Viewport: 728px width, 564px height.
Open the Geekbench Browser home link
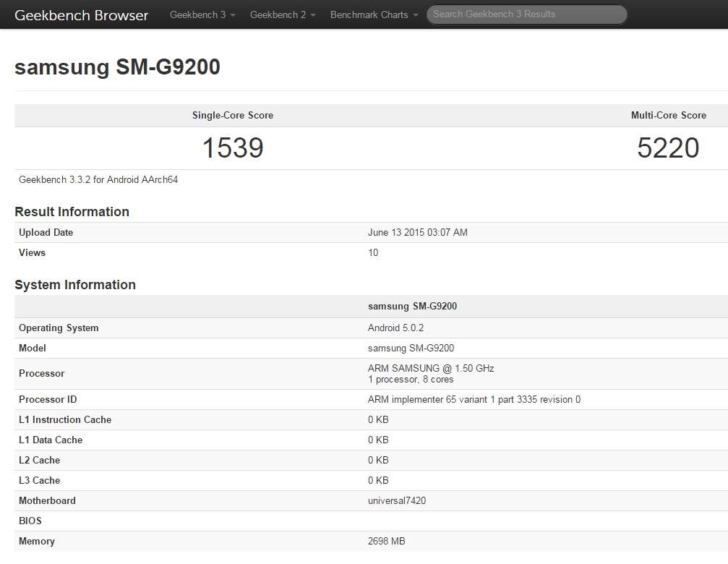point(81,15)
